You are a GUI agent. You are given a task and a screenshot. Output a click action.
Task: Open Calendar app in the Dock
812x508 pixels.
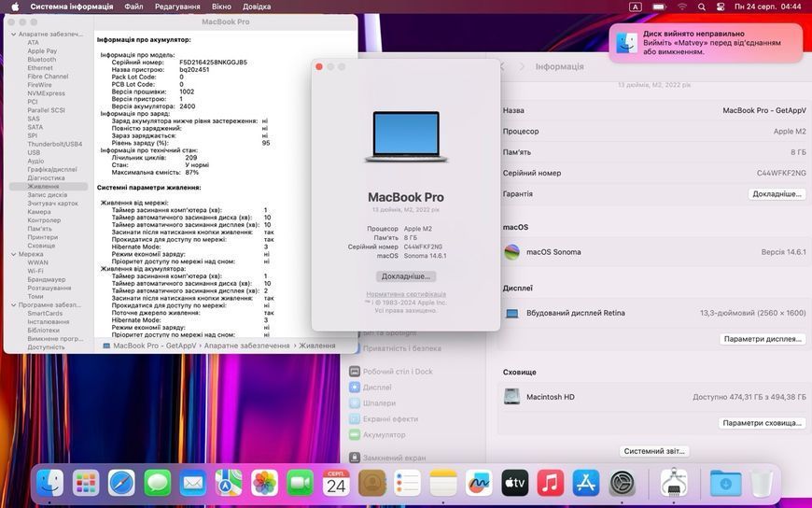point(336,483)
